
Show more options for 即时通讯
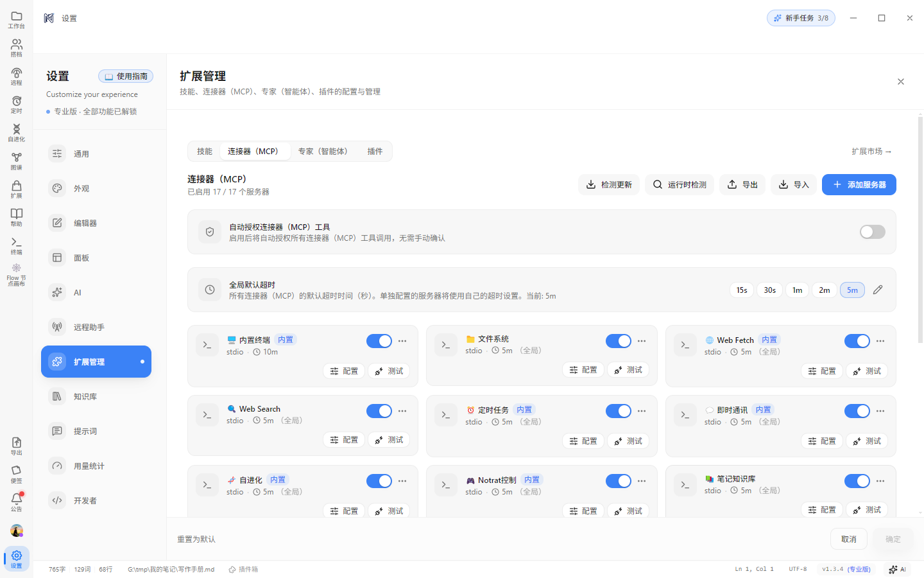[x=880, y=411]
